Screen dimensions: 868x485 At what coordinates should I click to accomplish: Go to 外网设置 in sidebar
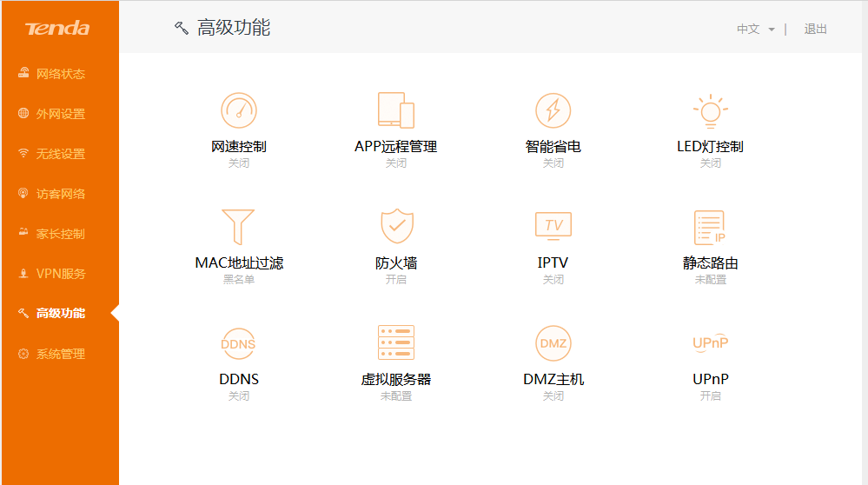click(60, 114)
